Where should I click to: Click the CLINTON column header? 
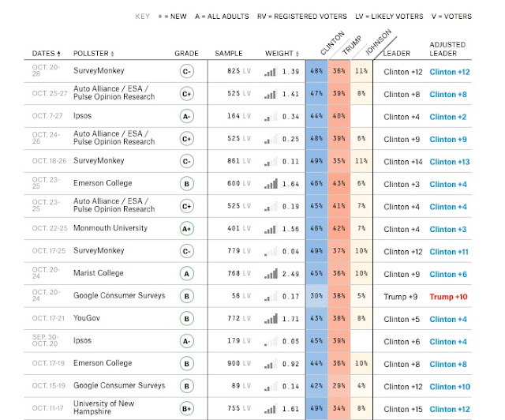pyautogui.click(x=332, y=43)
